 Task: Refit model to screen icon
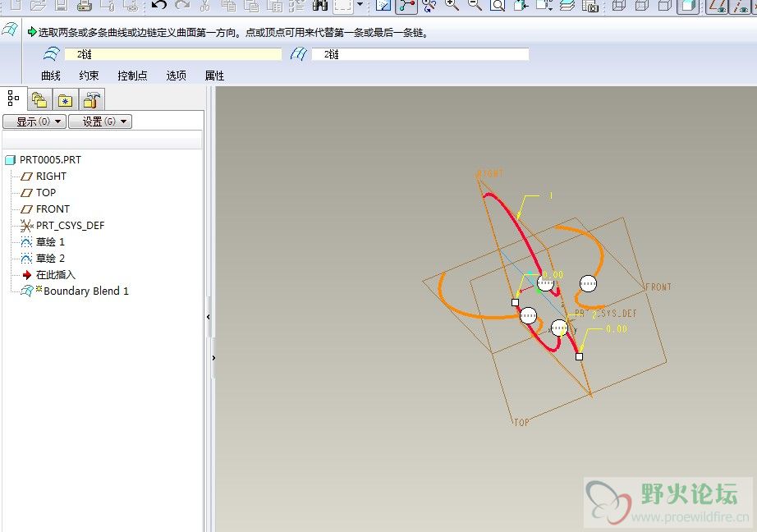(498, 5)
